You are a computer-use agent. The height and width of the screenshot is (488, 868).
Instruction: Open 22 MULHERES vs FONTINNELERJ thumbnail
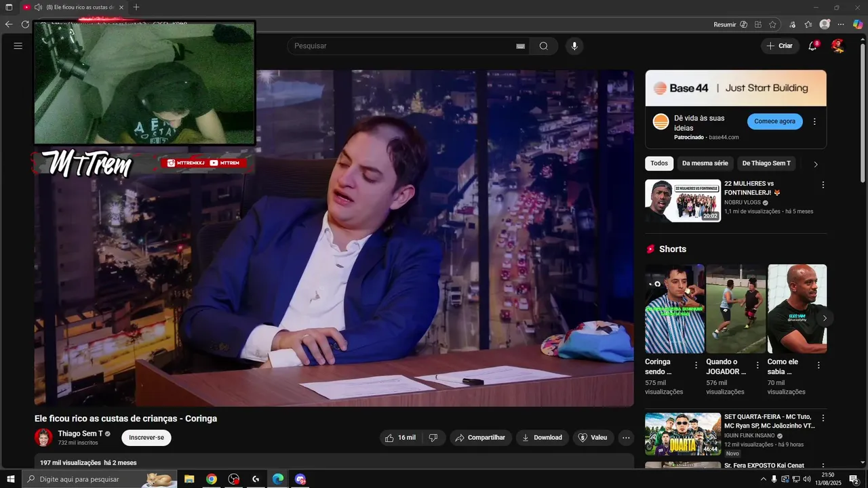pos(683,201)
